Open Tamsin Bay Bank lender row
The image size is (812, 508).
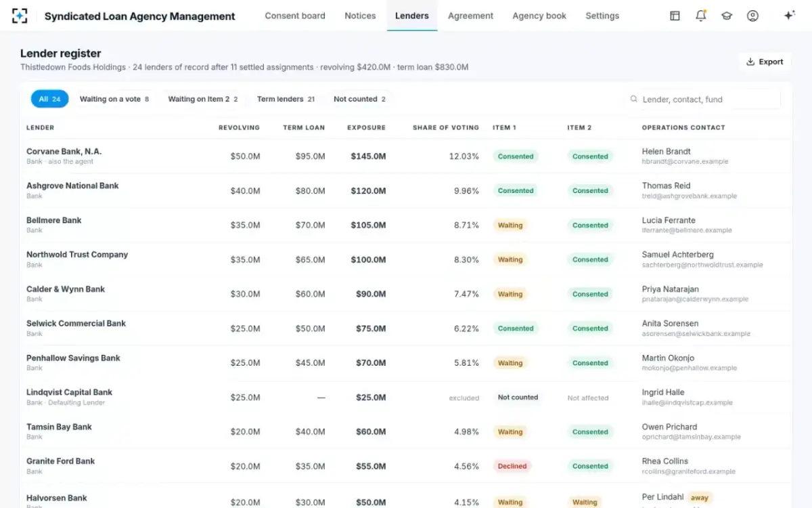click(x=406, y=432)
